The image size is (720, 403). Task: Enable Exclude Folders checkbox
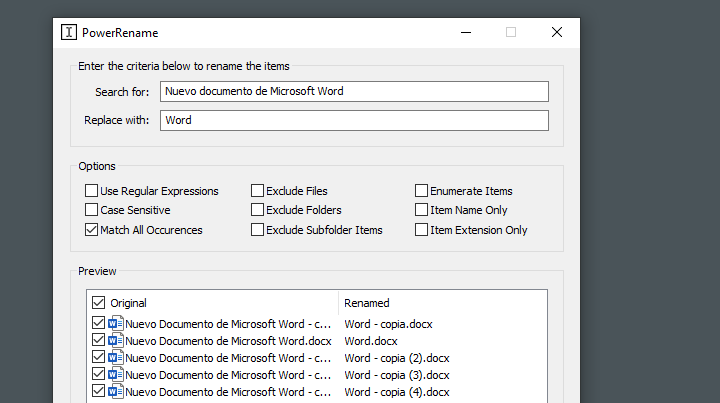coord(258,210)
